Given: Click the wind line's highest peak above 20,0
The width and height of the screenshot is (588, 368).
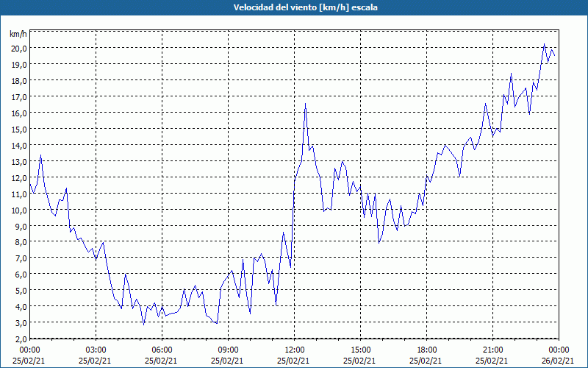Looking at the screenshot, I should point(544,44).
